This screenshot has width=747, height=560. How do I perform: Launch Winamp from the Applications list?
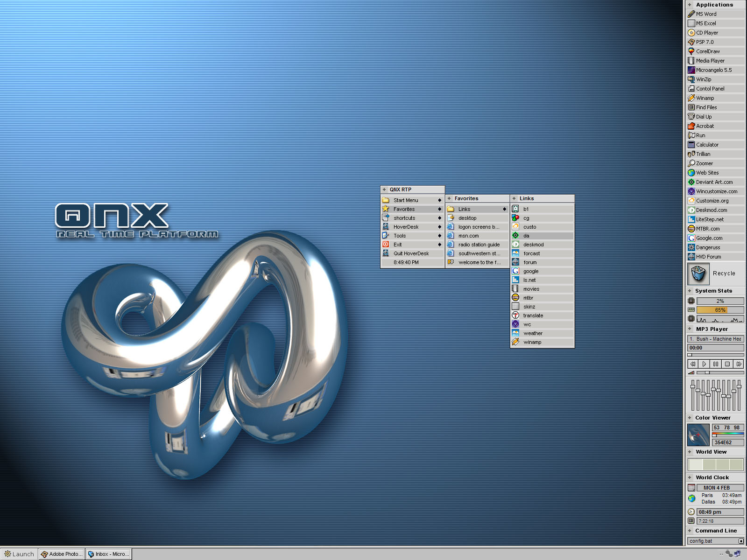pyautogui.click(x=705, y=98)
